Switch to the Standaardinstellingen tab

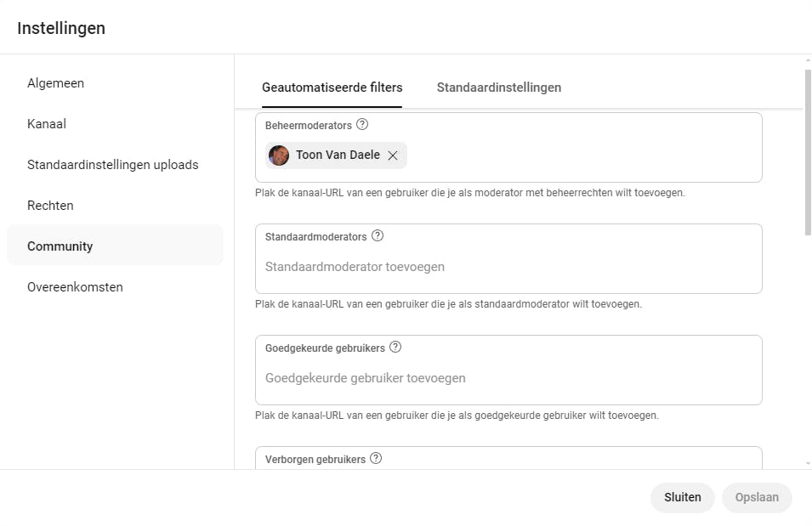point(498,88)
